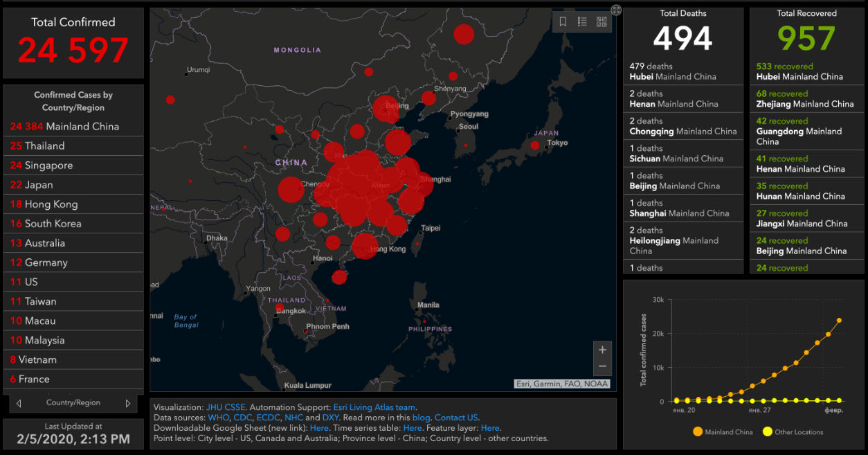Show the map legend list
Screen dimensions: 868x455
click(582, 22)
